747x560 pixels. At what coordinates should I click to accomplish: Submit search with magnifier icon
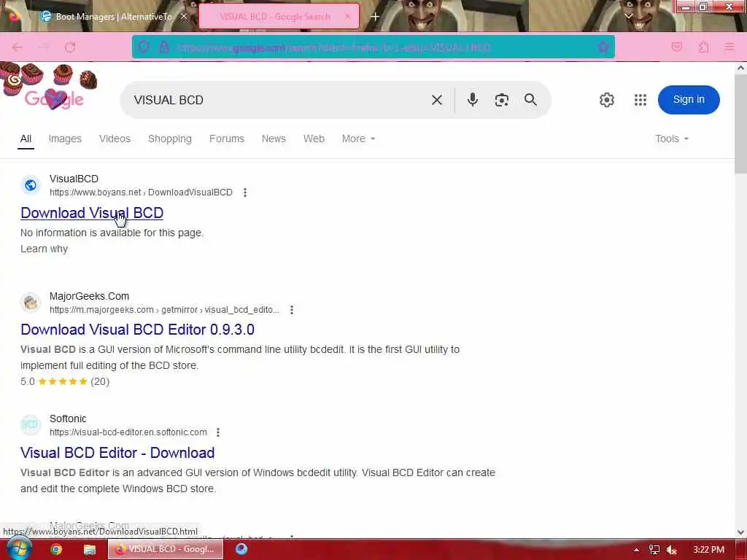click(x=530, y=99)
